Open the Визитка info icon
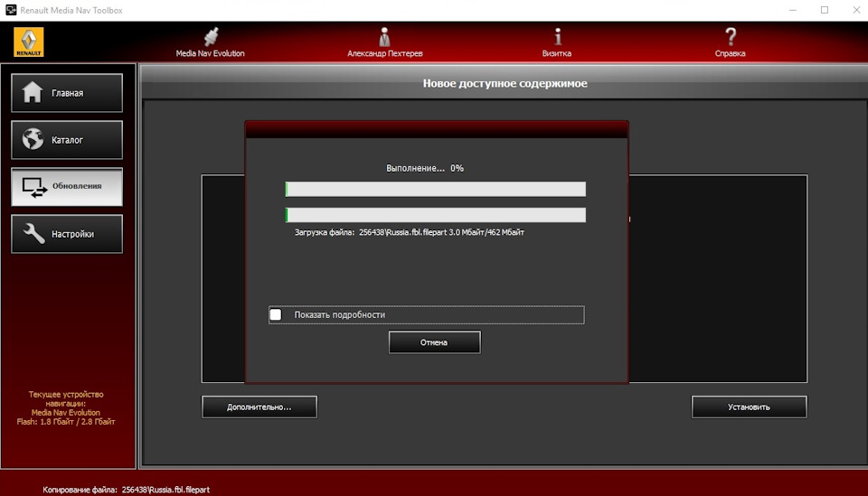The image size is (868, 496). tap(558, 36)
